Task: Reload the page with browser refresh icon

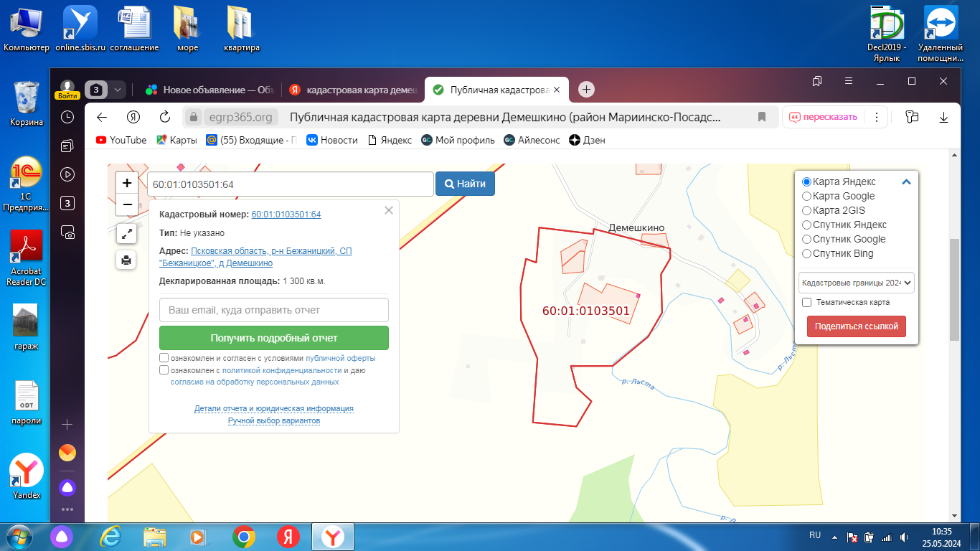Action: pos(165,117)
